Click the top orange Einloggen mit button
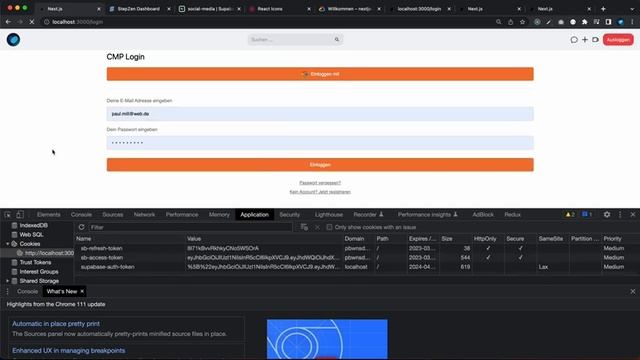Viewport: 640px width, 360px height. (x=320, y=74)
